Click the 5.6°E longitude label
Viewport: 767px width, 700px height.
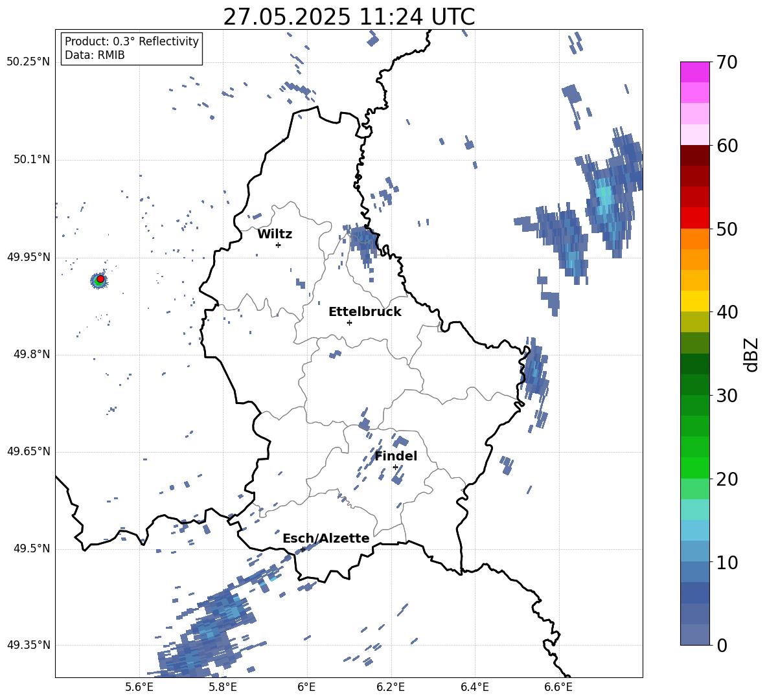(x=139, y=688)
